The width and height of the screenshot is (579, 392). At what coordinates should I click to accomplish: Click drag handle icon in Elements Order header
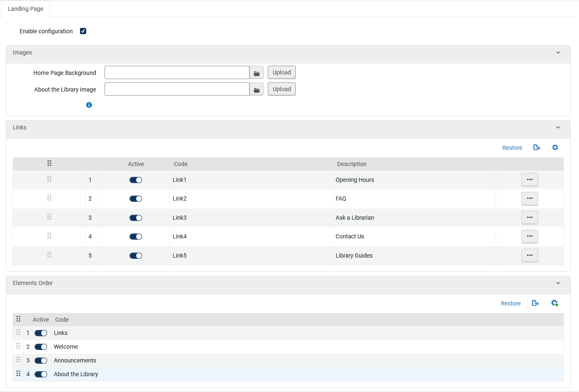(18, 319)
